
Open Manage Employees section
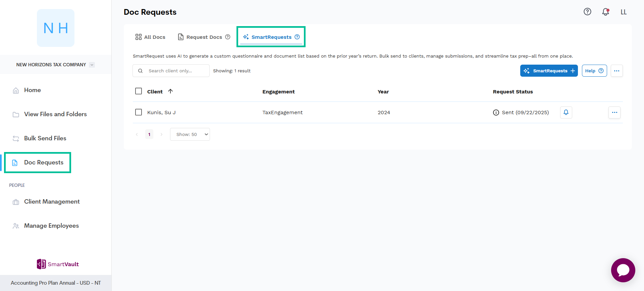[x=46, y=226]
